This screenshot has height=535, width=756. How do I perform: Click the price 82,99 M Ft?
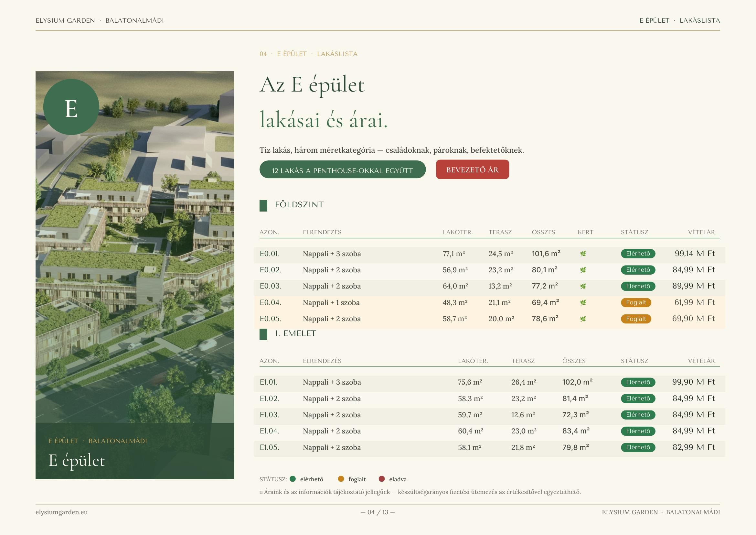coord(694,447)
